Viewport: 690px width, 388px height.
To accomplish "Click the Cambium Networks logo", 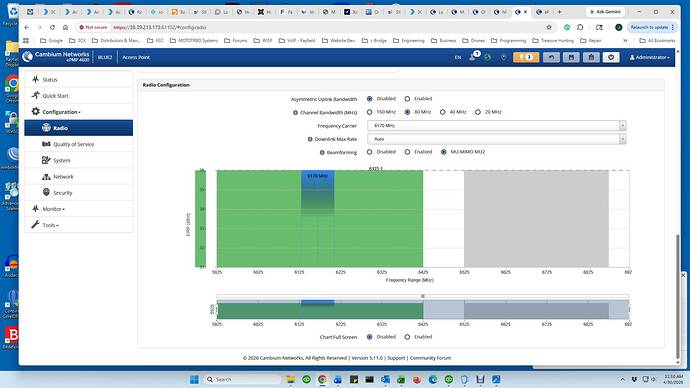I will (x=56, y=57).
